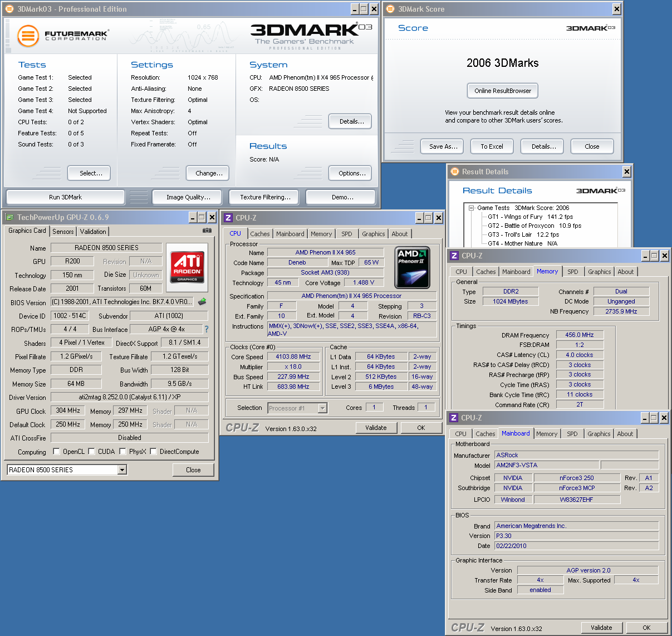This screenshot has height=636, width=672.
Task: Click the GPU-Z screenshot camera icon
Action: pos(207,230)
